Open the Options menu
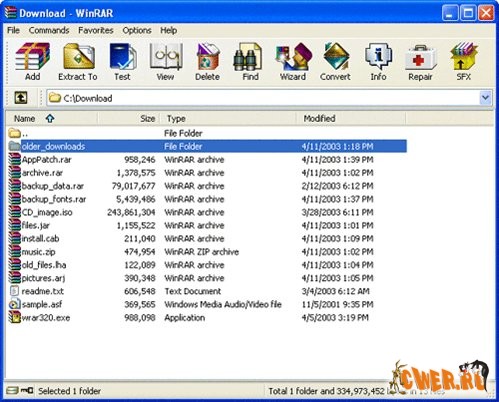The height and width of the screenshot is (402, 499). point(137,30)
